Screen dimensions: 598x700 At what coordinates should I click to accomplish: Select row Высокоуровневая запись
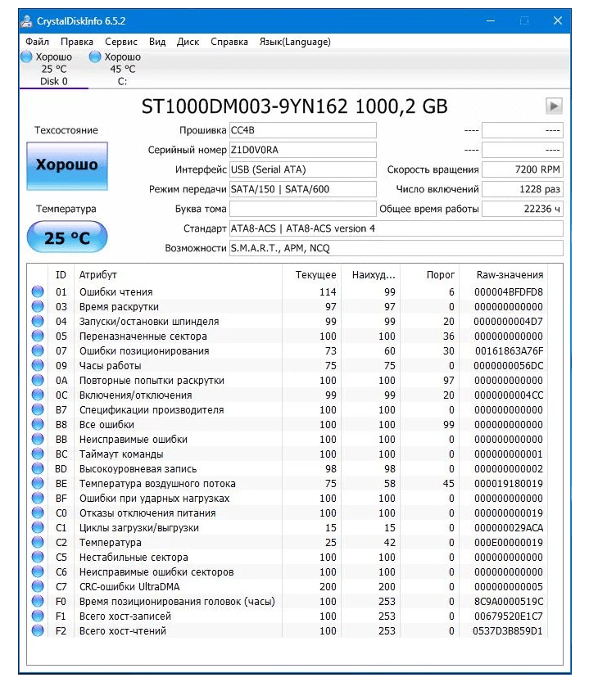click(288, 469)
